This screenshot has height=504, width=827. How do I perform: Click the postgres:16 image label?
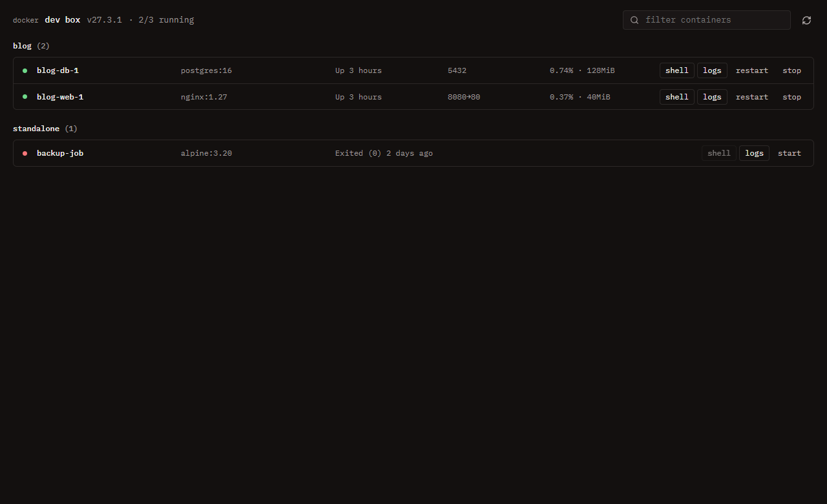(206, 70)
